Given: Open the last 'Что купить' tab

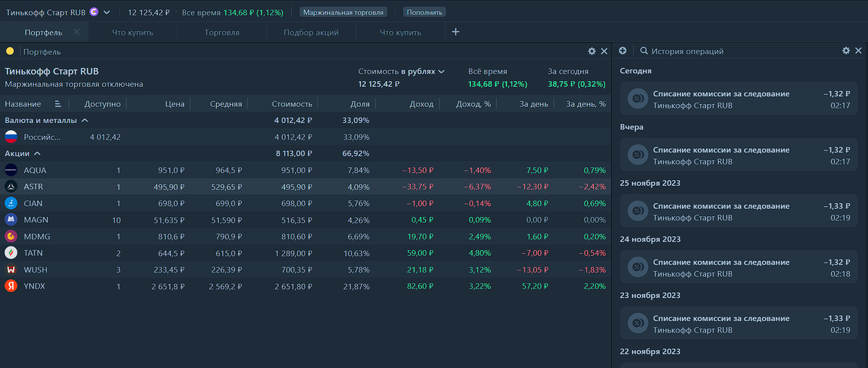Looking at the screenshot, I should (x=400, y=33).
